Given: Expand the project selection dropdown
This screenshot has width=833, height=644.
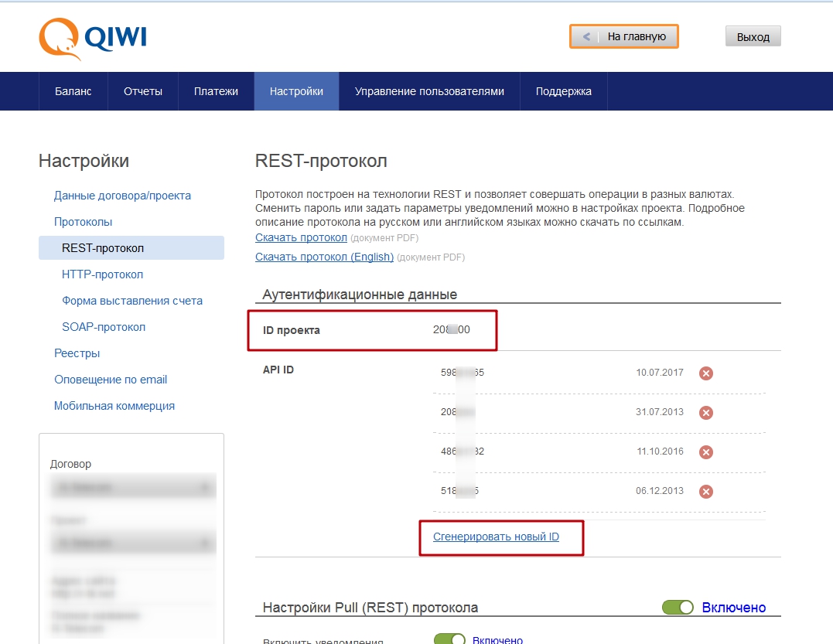Looking at the screenshot, I should pos(133,543).
